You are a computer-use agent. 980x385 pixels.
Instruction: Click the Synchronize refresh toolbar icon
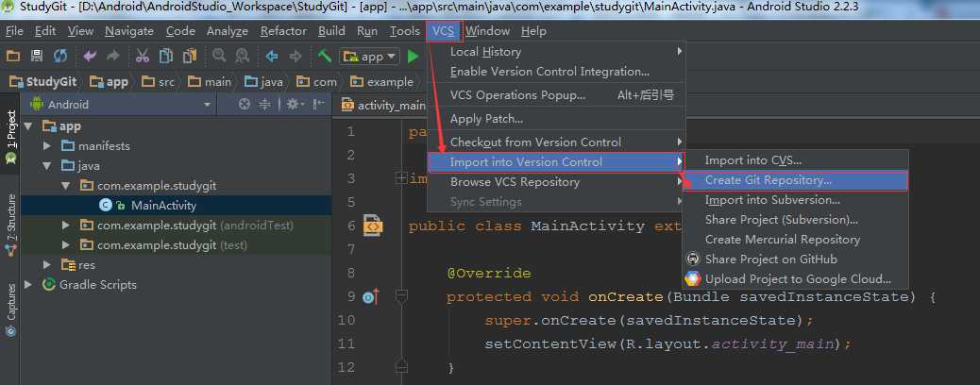click(60, 57)
